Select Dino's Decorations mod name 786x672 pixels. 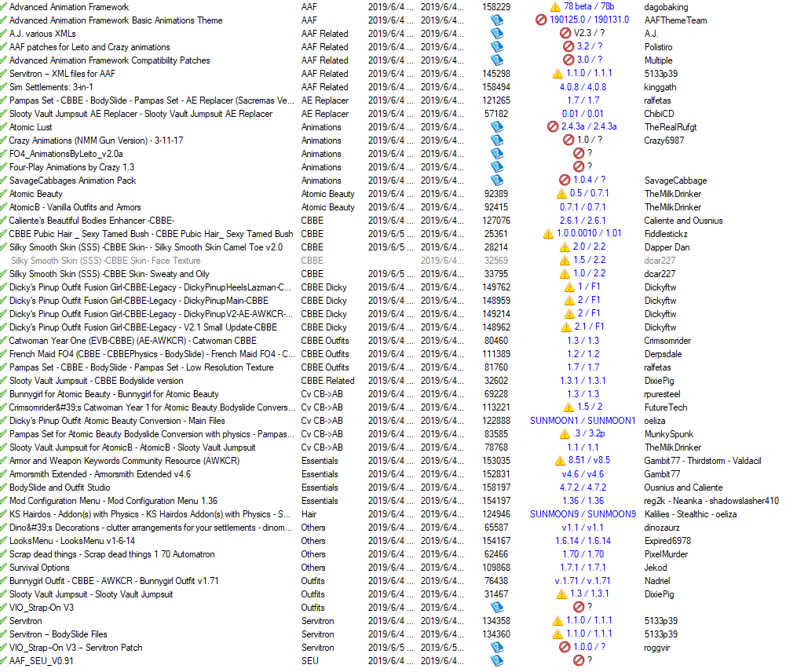click(x=151, y=528)
